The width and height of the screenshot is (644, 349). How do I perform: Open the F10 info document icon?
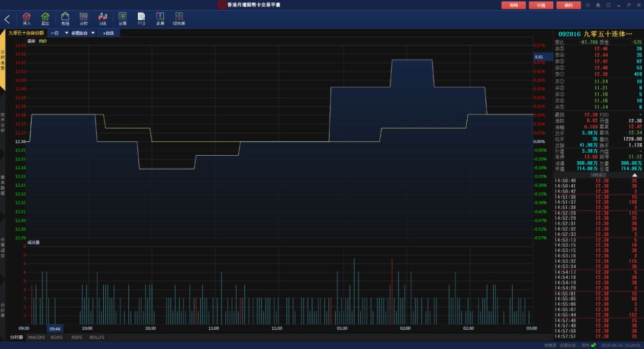[x=141, y=19]
